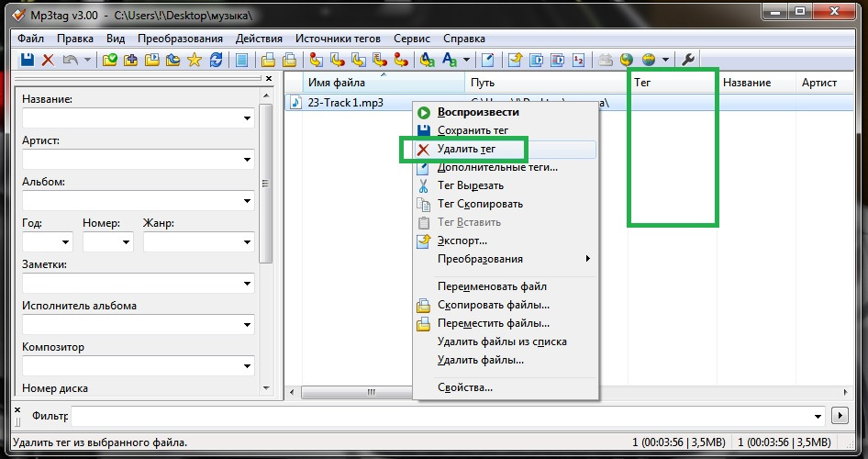Choose Переименовать файл in context menu

[x=506, y=286]
